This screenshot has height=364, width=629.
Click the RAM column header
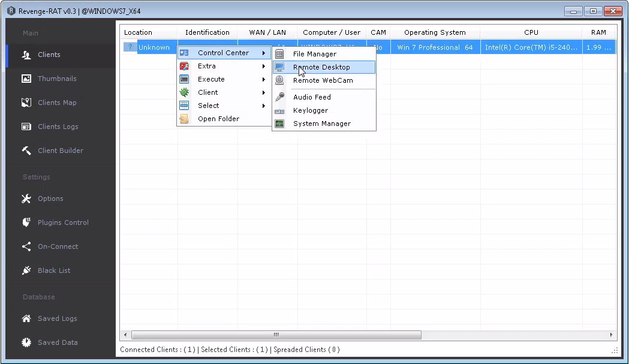[598, 32]
